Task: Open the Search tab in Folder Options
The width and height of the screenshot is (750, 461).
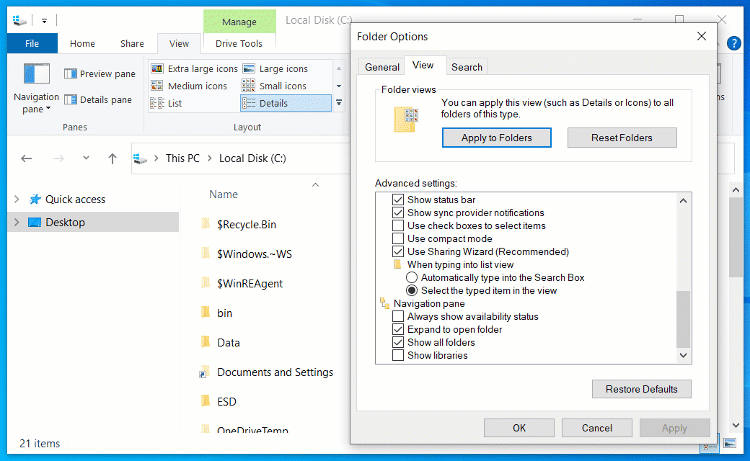Action: 467,67
